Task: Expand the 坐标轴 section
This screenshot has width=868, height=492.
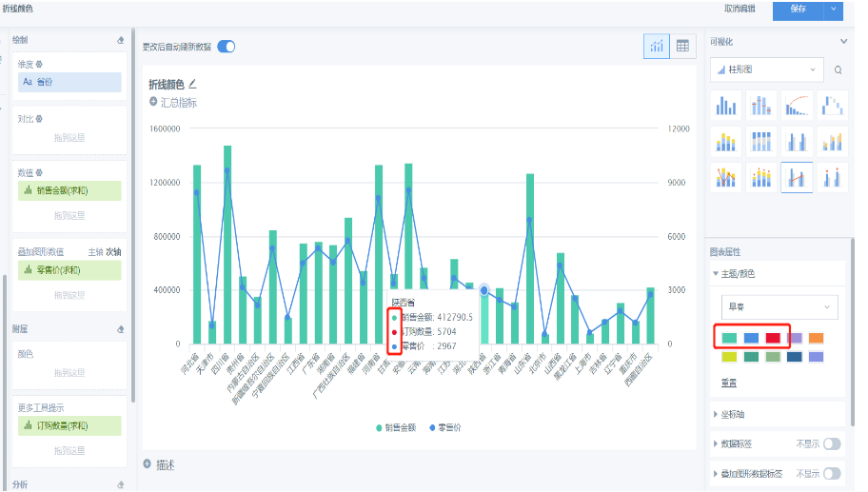Action: [x=715, y=414]
